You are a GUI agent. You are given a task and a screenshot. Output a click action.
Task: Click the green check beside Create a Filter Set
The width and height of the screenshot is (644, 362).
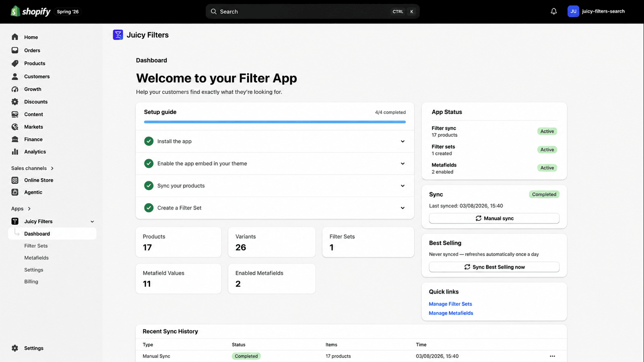pyautogui.click(x=149, y=208)
